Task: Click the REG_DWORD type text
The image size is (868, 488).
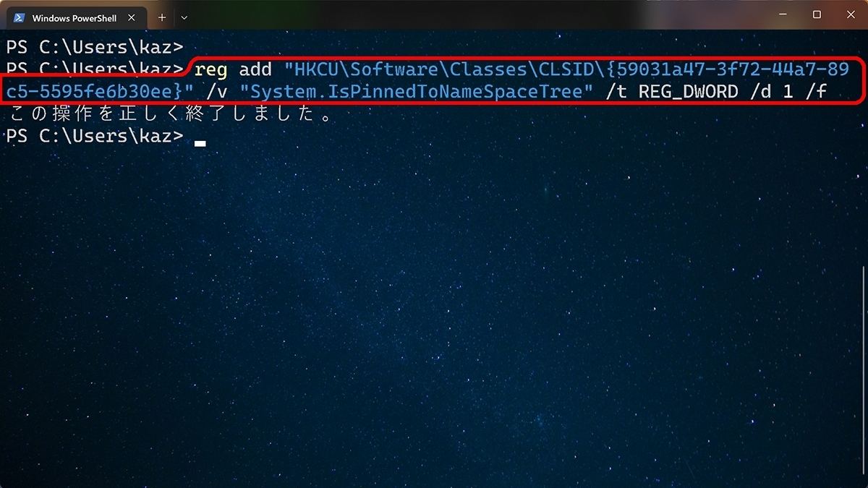Action: coord(689,92)
